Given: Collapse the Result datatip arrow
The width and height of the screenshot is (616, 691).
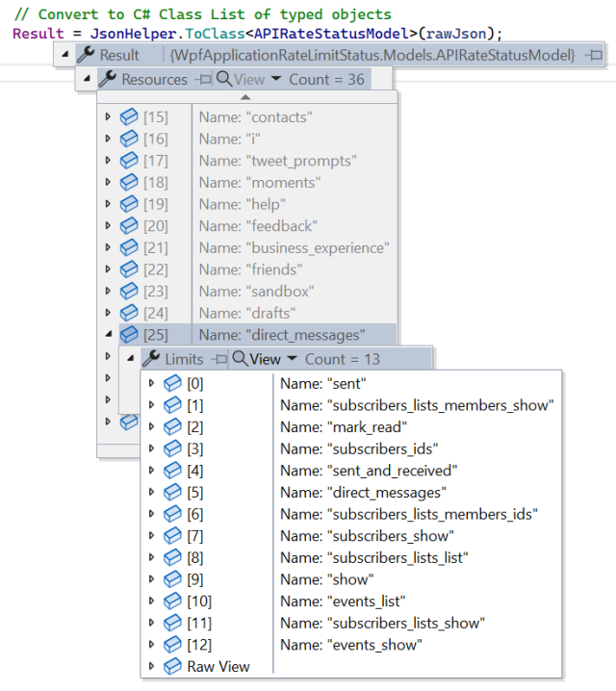Looking at the screenshot, I should click(x=65, y=55).
